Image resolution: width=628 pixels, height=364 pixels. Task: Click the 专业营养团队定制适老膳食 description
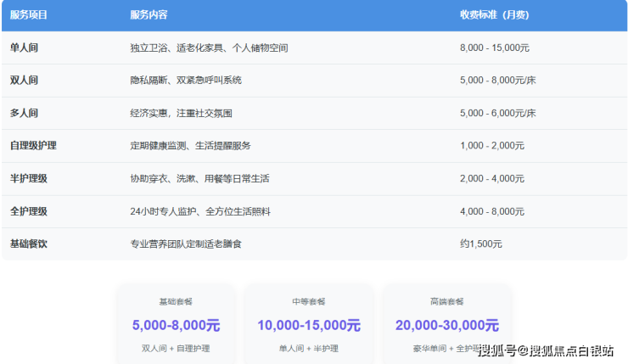coord(186,244)
